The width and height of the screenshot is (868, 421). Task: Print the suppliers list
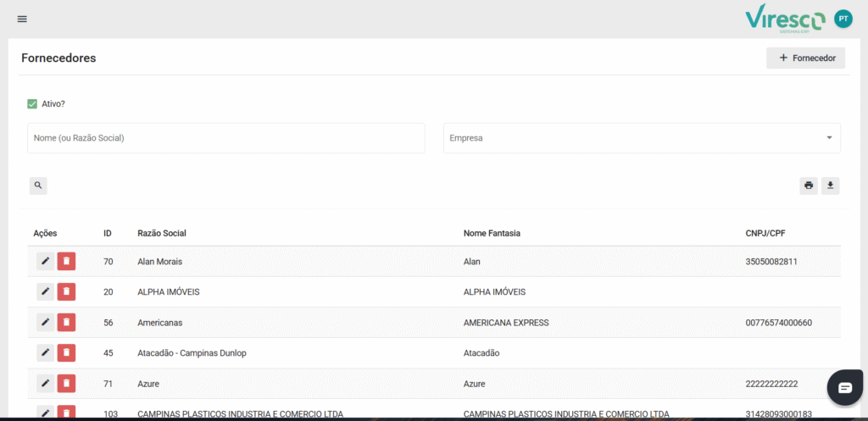(x=809, y=186)
